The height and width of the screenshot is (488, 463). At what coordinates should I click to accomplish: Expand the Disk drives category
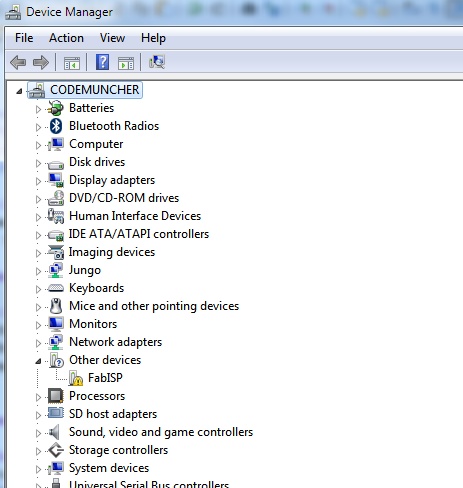coord(38,163)
